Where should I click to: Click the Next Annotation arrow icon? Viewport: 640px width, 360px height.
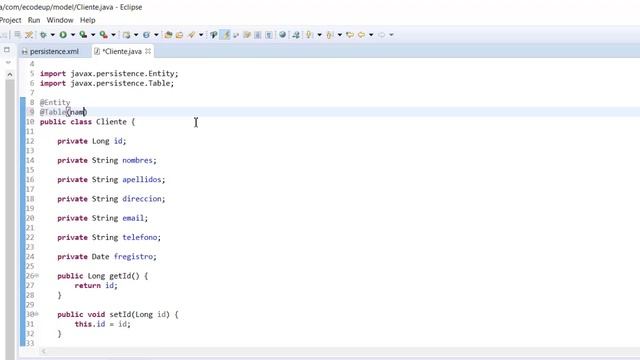point(310,35)
